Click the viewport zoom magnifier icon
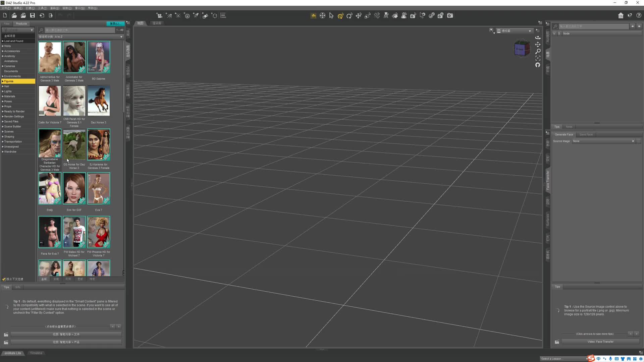Screen dimensions: 644x362 [x=538, y=51]
